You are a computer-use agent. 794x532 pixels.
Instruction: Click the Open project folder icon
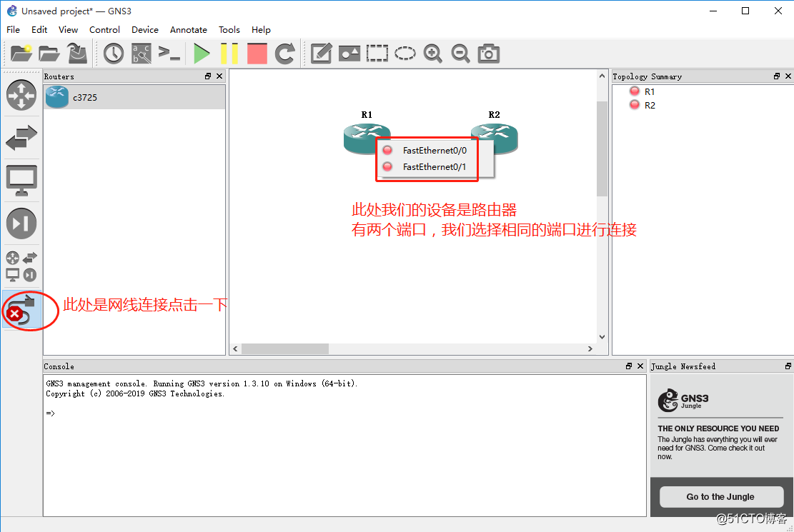49,53
